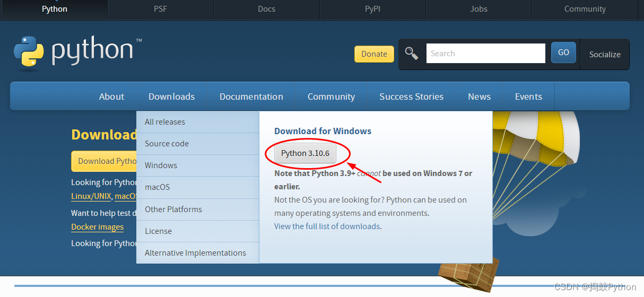Open the Docs top tab

click(x=266, y=9)
